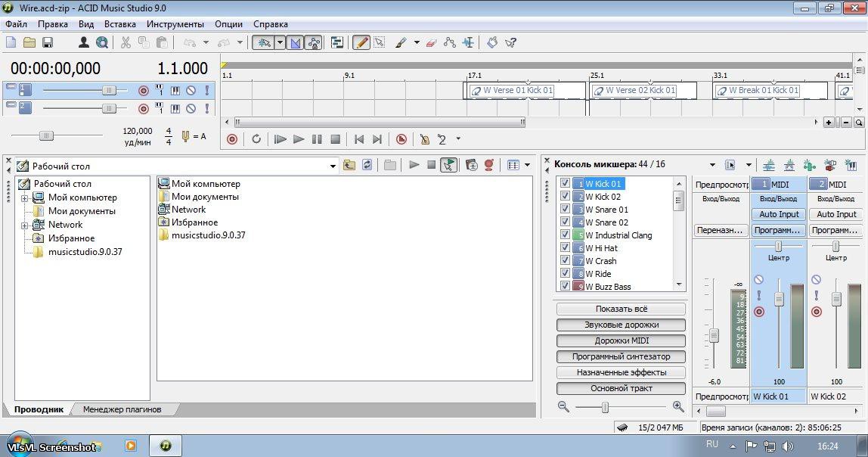The height and width of the screenshot is (457, 868).
Task: Click the Up One Level folder icon in the explorer
Action: coord(349,165)
